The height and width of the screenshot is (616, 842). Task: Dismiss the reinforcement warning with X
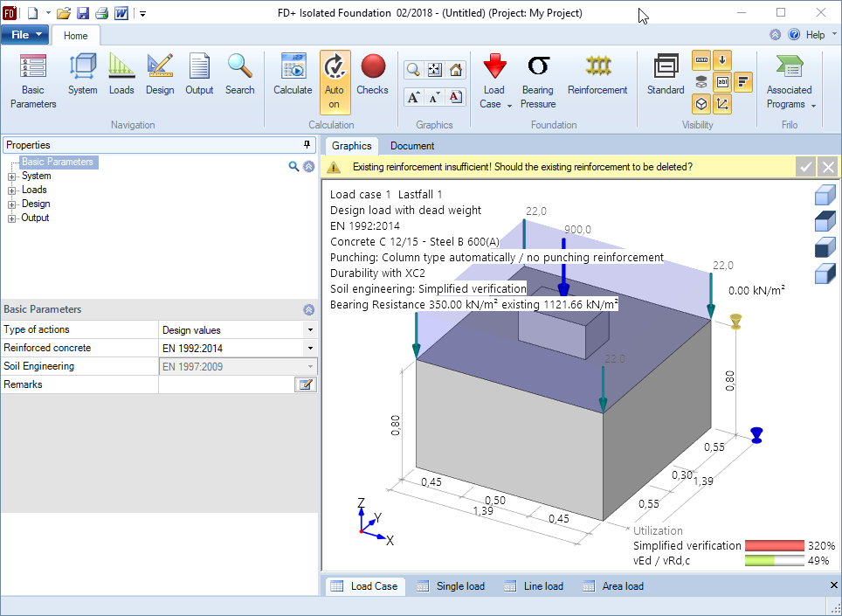[x=829, y=167]
